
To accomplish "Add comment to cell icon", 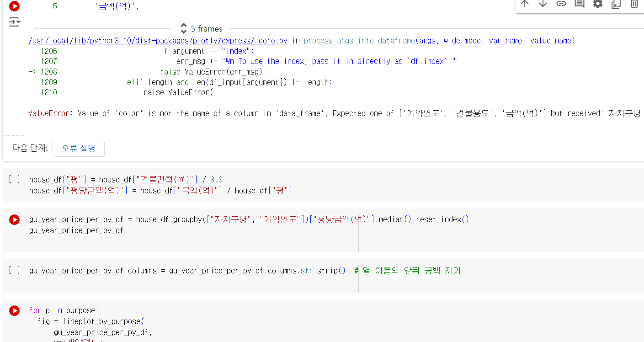I will point(580,4).
